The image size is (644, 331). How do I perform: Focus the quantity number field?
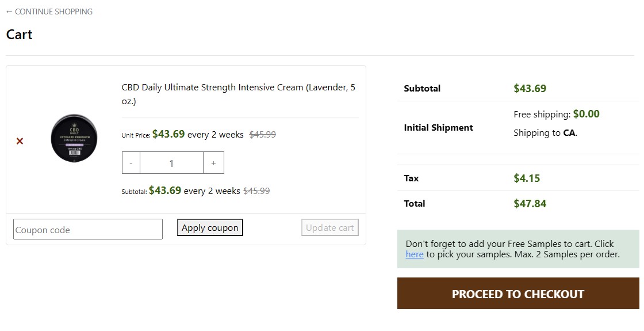point(172,163)
